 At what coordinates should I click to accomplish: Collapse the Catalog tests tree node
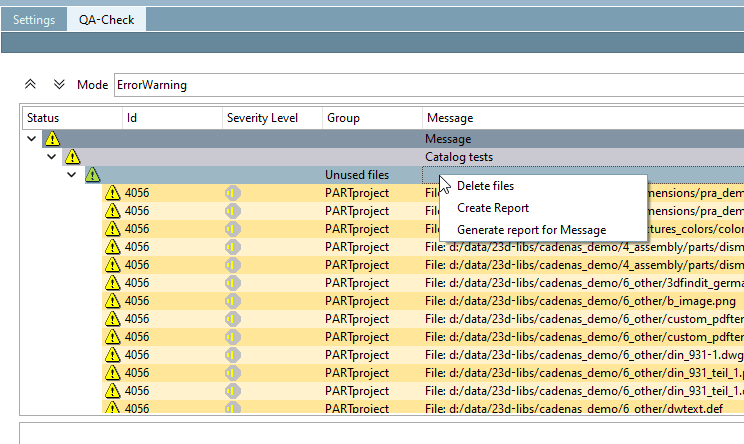coord(51,157)
